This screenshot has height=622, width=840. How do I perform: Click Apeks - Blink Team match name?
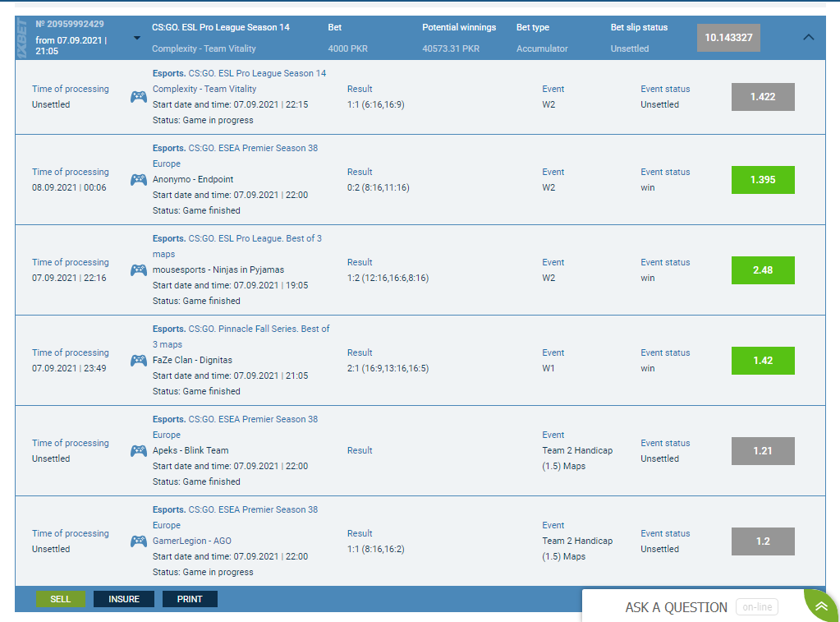point(190,450)
